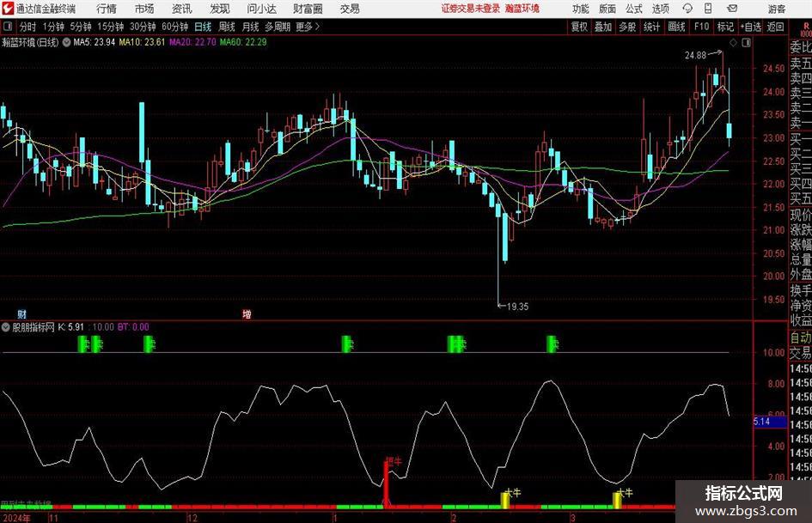Click the MA10: 23.61 value label
Image resolution: width=812 pixels, height=523 pixels.
click(142, 42)
